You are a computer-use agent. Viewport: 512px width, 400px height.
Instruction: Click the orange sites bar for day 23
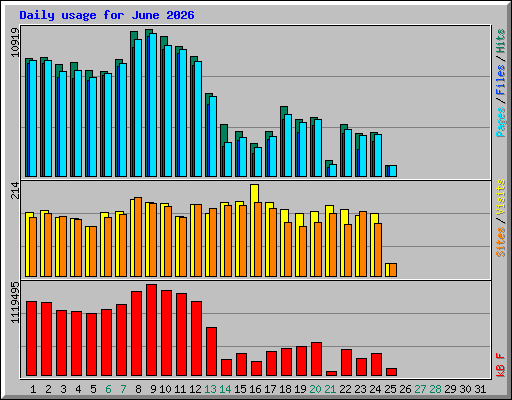tap(363, 244)
